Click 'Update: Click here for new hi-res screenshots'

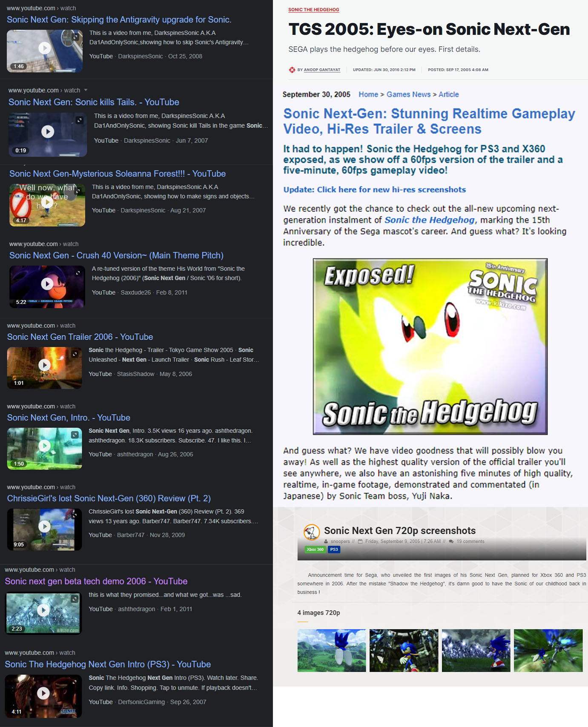(375, 190)
